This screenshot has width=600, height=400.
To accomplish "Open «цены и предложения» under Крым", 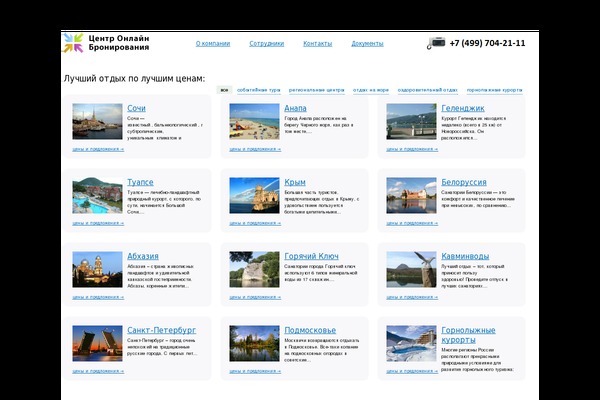I will (x=255, y=223).
